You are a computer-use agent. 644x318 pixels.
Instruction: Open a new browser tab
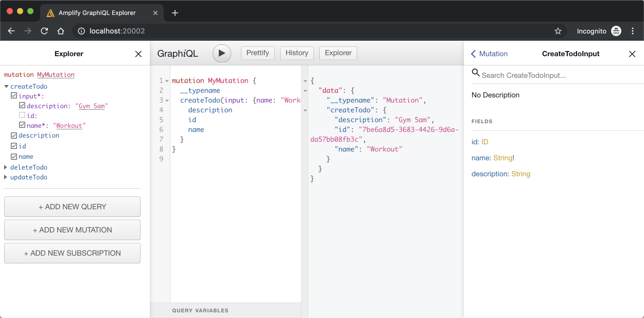[x=175, y=13]
